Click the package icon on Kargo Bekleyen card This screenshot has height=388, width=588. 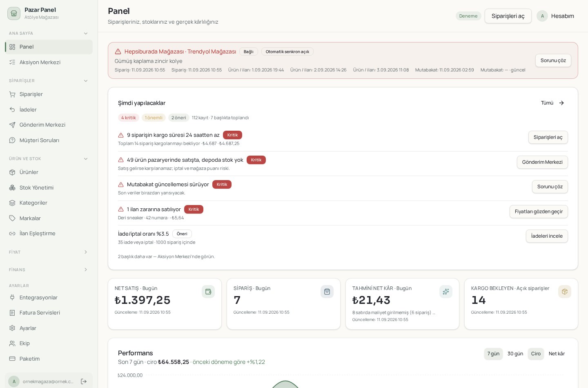(565, 292)
